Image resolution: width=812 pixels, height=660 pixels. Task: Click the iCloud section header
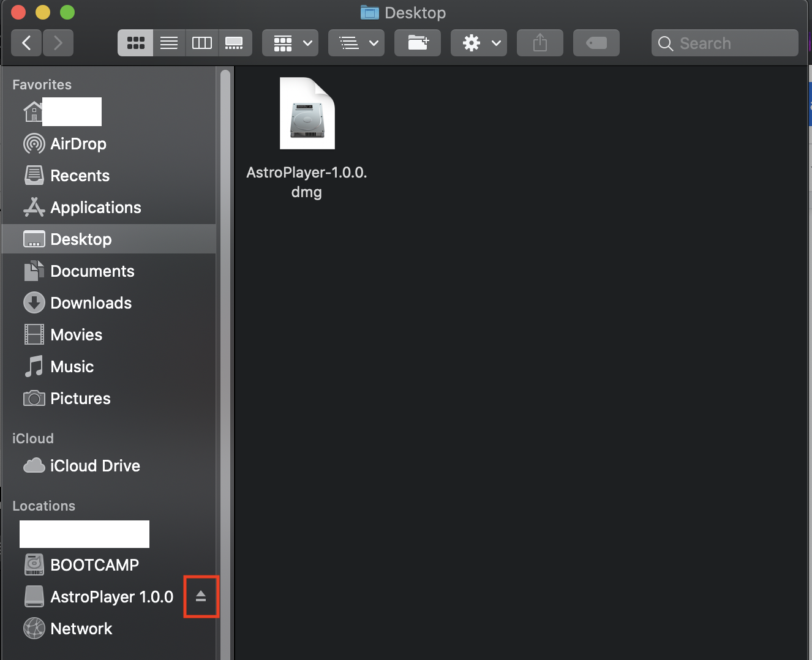pyautogui.click(x=33, y=438)
